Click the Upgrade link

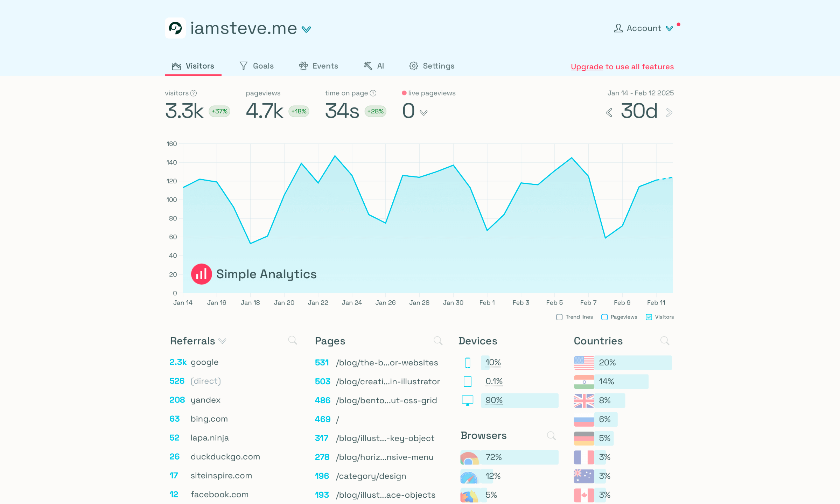[x=587, y=66]
